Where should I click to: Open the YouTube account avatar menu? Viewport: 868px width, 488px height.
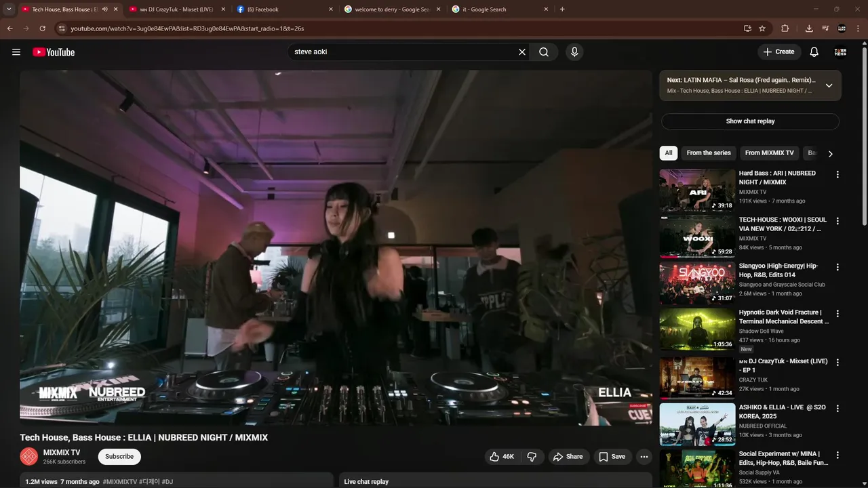click(x=840, y=52)
